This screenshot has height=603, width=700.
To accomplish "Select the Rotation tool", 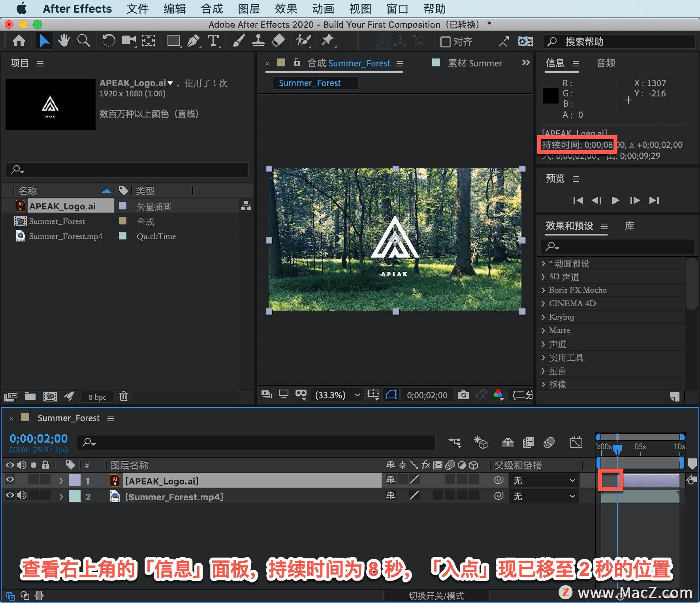I will pos(109,41).
